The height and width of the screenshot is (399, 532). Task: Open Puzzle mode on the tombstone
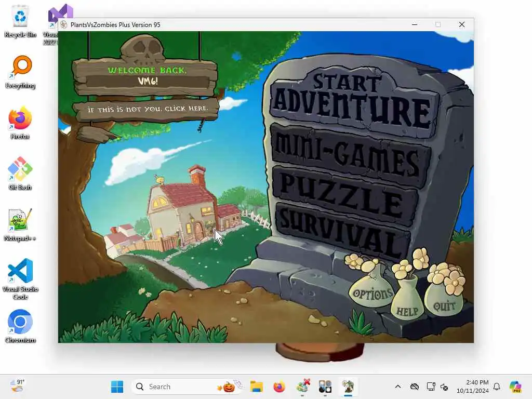coord(344,195)
